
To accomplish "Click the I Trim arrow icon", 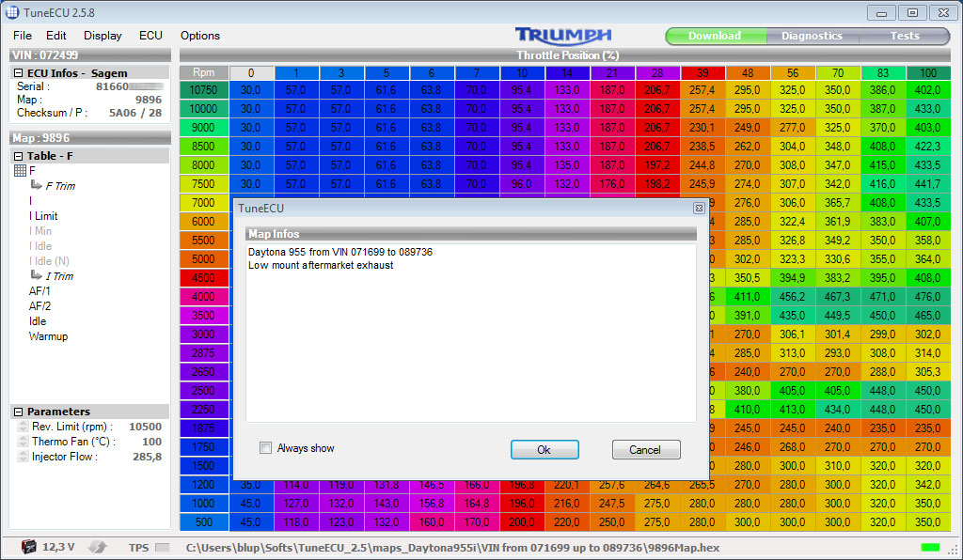I will tap(37, 274).
